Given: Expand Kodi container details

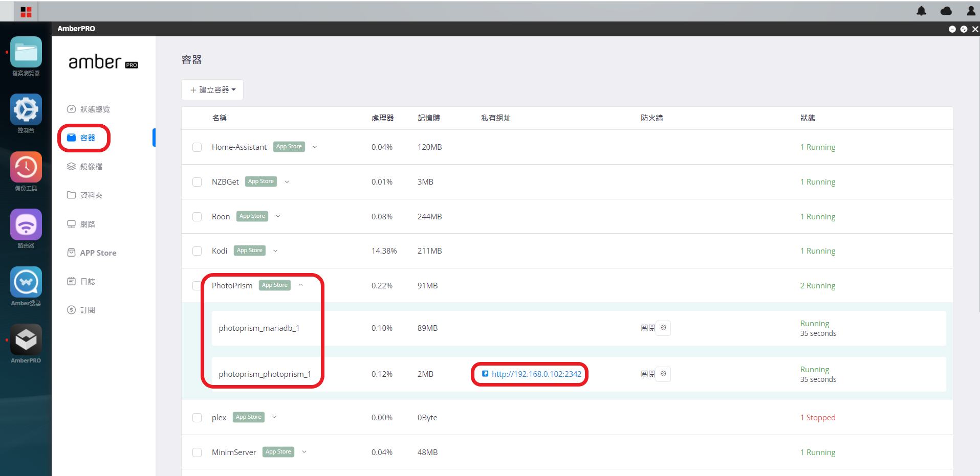Looking at the screenshot, I should point(275,251).
